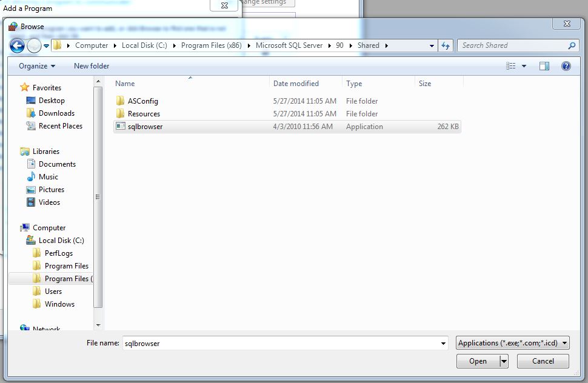The image size is (588, 383).
Task: Select the Libraries node
Action: 45,152
